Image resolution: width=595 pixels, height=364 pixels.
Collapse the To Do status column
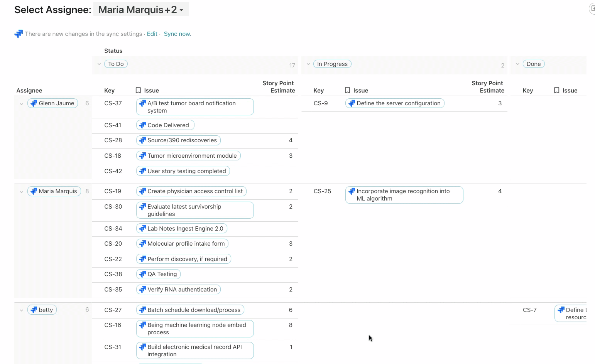(x=99, y=64)
